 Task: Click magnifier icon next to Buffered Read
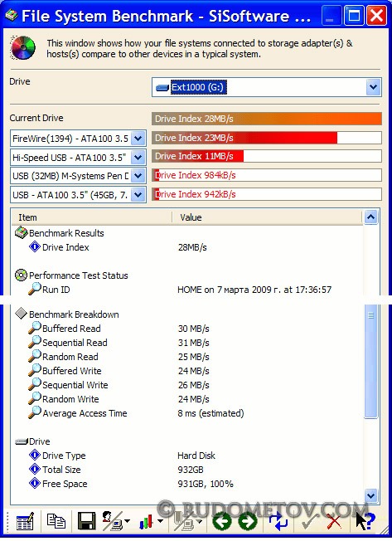[x=35, y=328]
